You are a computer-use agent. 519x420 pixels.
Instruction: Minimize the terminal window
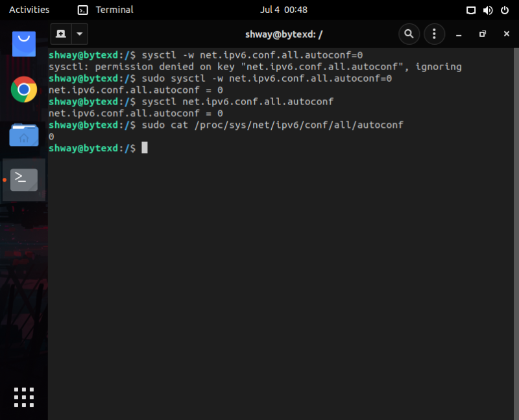click(x=459, y=34)
